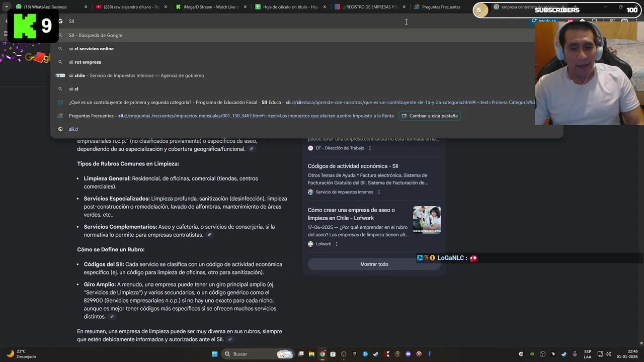Switch to the Preguntas Frecuentes tab
Viewport: 644px width, 362px height.
(441, 7)
